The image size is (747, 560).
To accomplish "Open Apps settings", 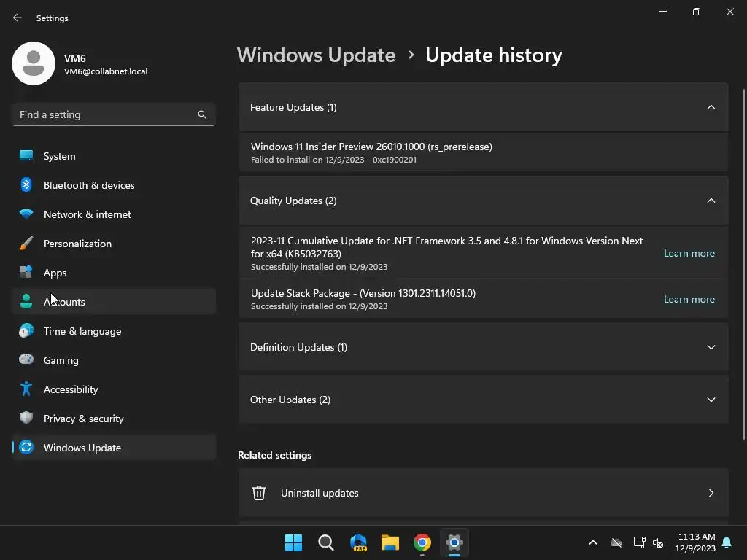I will click(114, 272).
